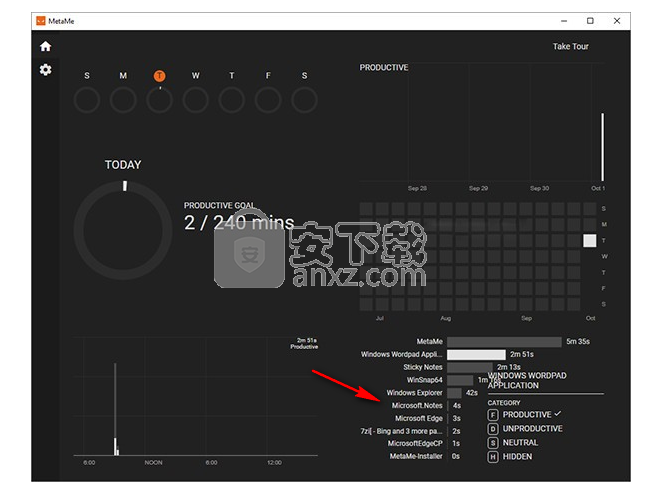Screen dimensions: 645x499
Task: Click the Monday progress circle
Action: pos(123,100)
